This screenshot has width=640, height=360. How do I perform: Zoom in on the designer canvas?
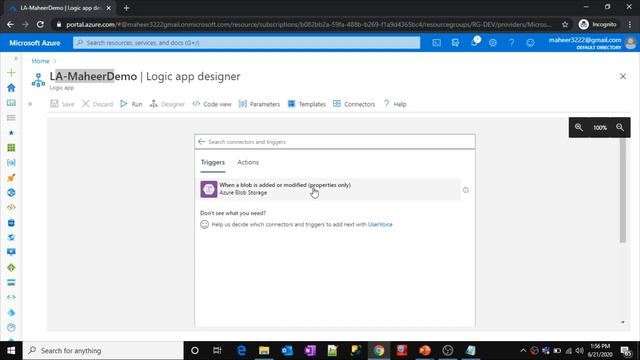[579, 127]
